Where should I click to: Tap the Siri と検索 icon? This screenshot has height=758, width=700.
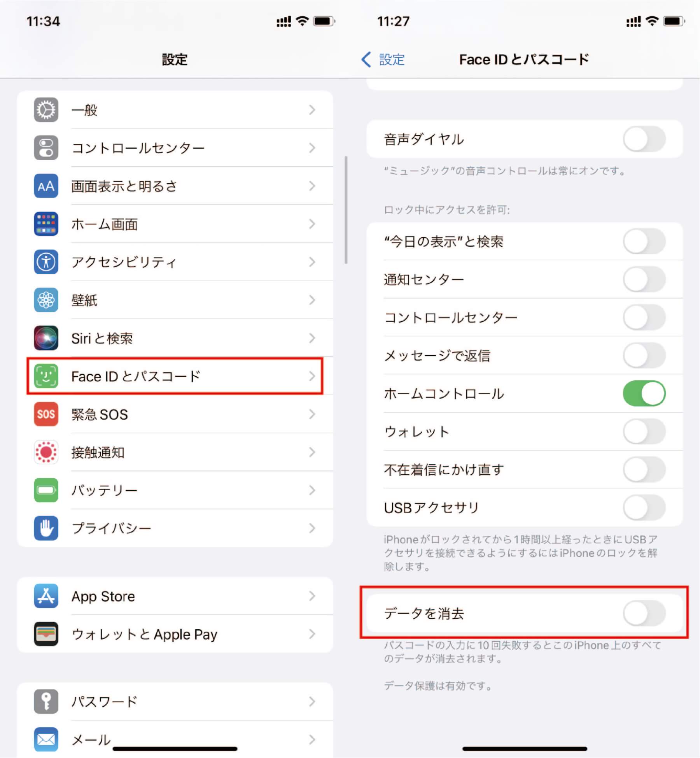click(x=46, y=338)
